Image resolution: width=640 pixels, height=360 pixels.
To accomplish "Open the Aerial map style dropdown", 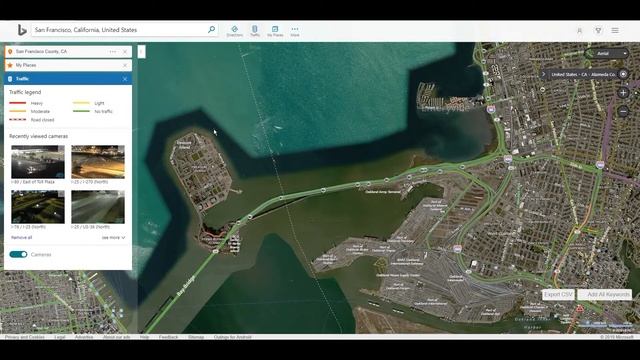I will coord(607,53).
